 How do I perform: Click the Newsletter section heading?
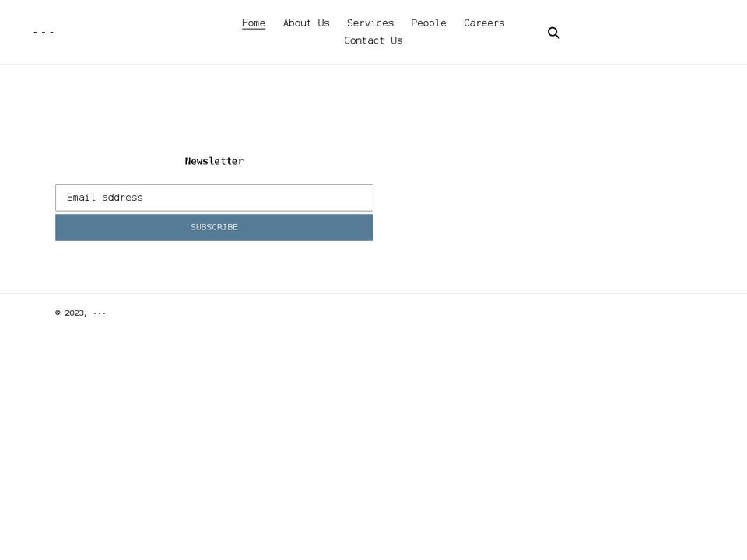[214, 161]
